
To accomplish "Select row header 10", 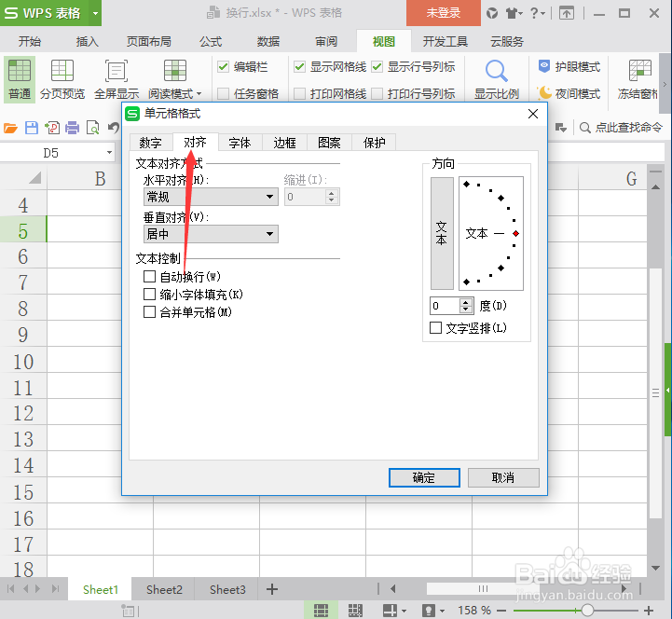I will [x=23, y=362].
